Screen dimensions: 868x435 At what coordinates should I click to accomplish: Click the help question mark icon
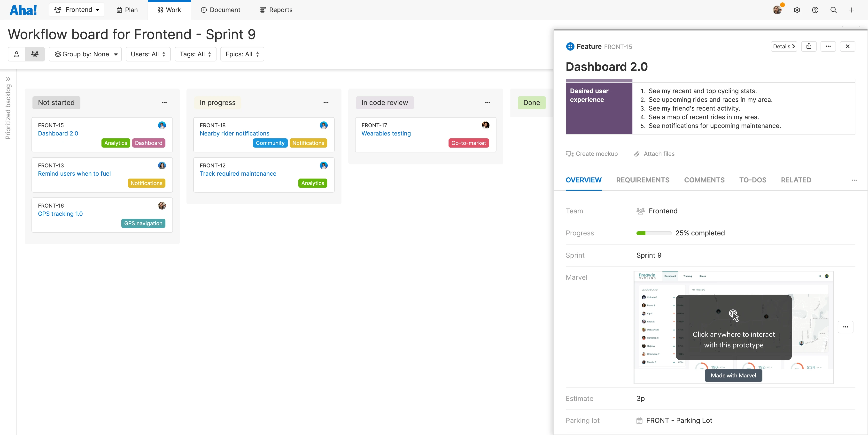[x=815, y=10]
